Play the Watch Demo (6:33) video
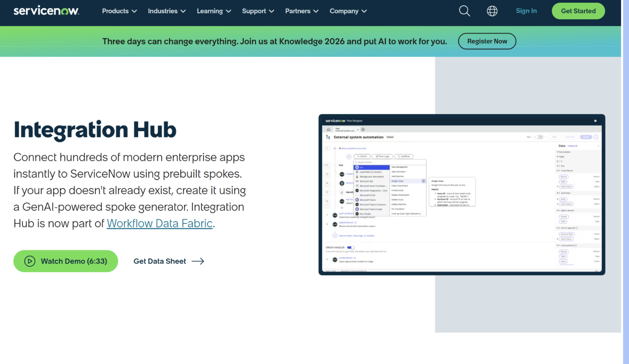This screenshot has height=364, width=629. click(66, 261)
